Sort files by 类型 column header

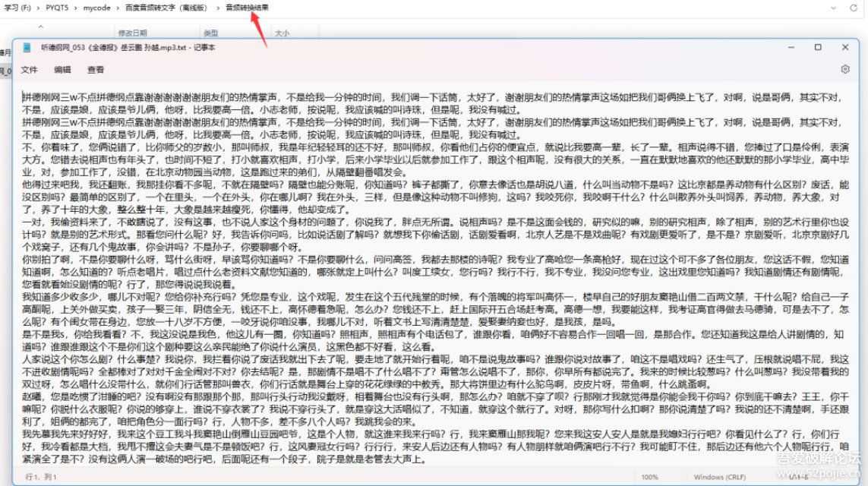(x=211, y=31)
